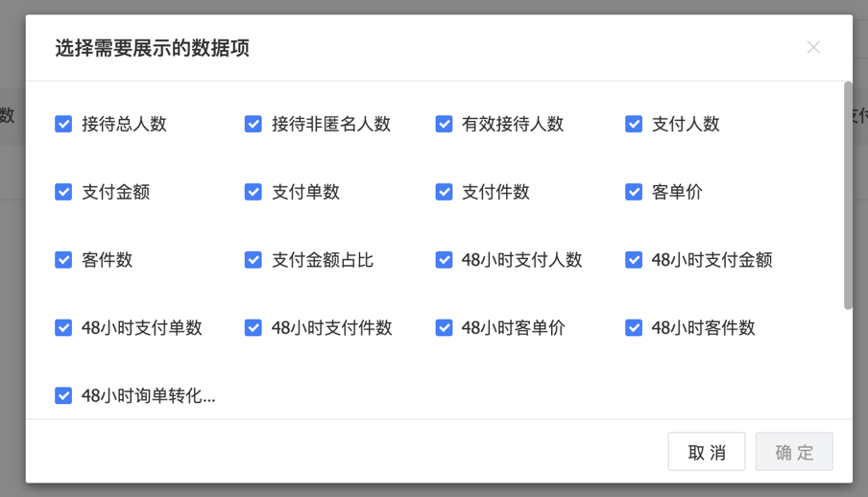868x497 pixels.
Task: Toggle the 有效接待人数 checkbox
Action: (444, 124)
